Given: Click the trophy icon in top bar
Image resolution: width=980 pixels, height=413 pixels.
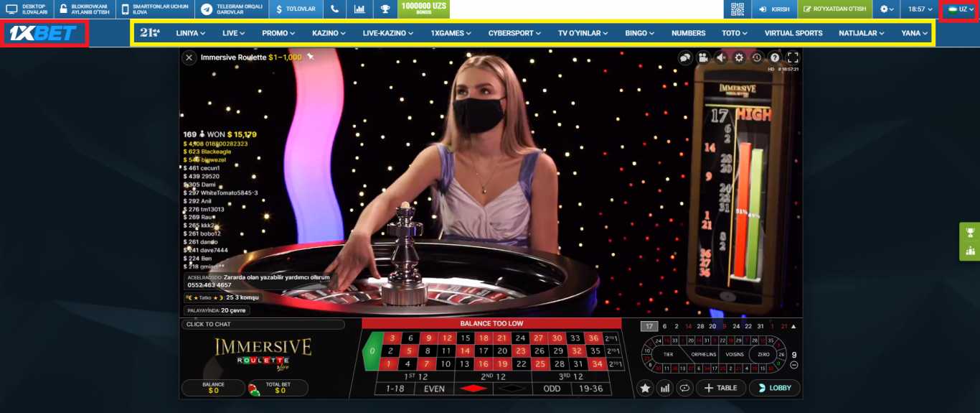Looking at the screenshot, I should pos(385,9).
